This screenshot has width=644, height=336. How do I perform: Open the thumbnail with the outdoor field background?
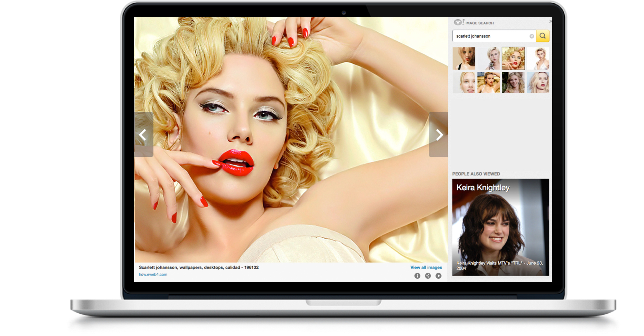click(x=489, y=83)
